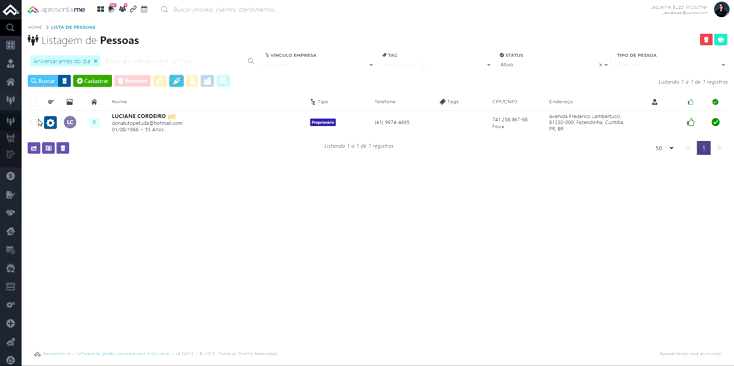This screenshot has width=734, height=366.
Task: Click the sidebar plus circle icon
Action: [10, 323]
